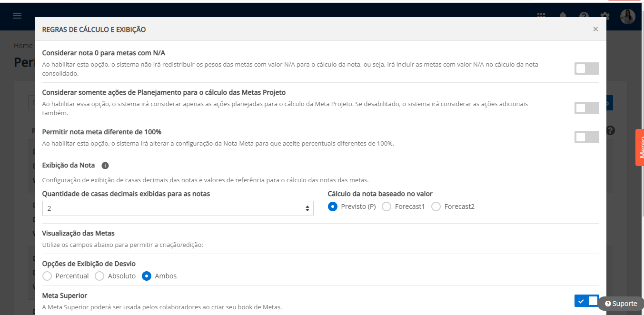This screenshot has height=315, width=644.
Task: Enable 'Considerar nota 0 para metas com N/A'
Action: (586, 69)
